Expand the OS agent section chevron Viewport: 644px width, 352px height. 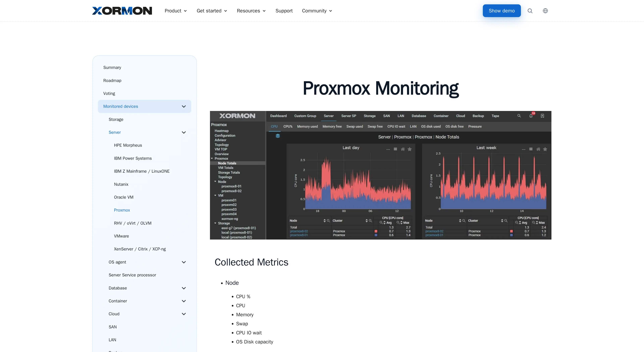(184, 262)
